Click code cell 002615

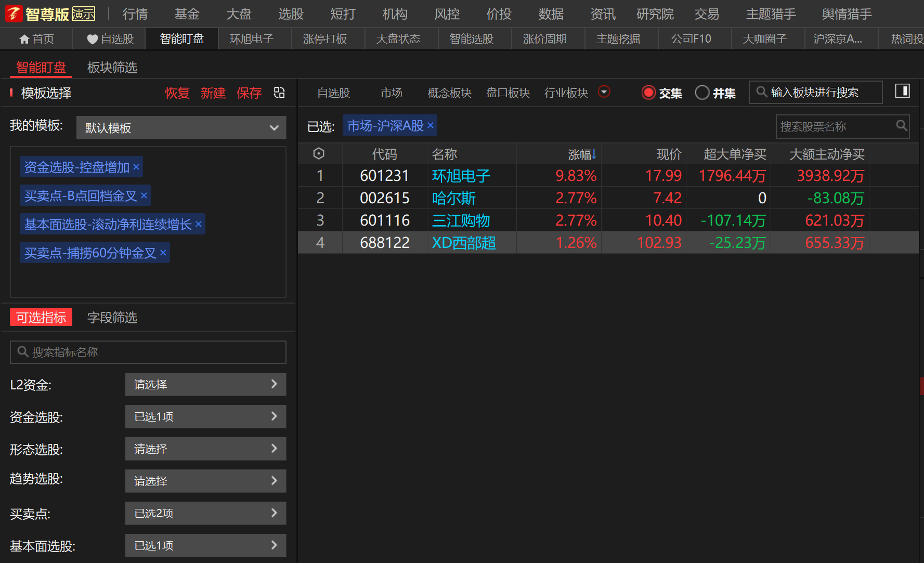[x=385, y=198]
